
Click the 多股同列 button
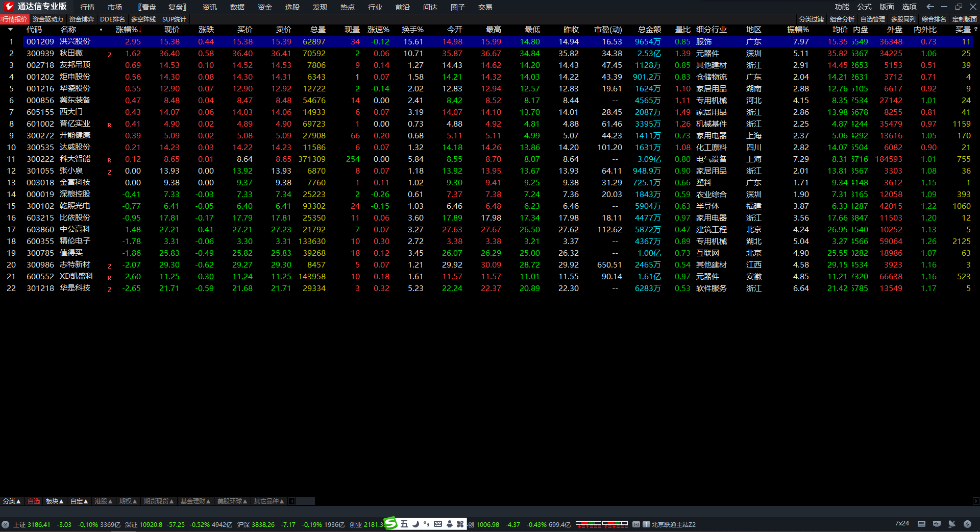click(x=903, y=19)
